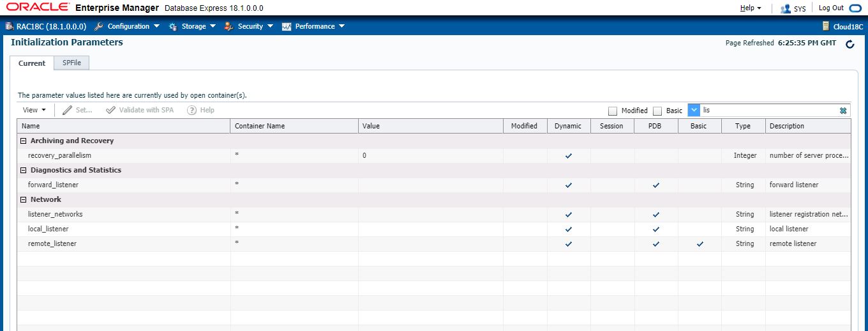The image size is (868, 331).
Task: Sort by Container Name column header
Action: click(x=294, y=126)
